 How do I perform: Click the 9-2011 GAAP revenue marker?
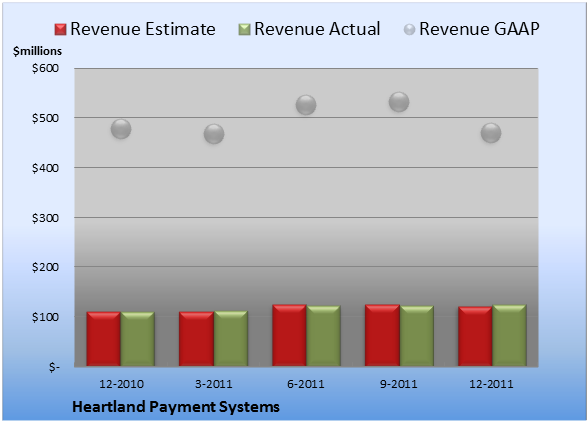click(399, 102)
